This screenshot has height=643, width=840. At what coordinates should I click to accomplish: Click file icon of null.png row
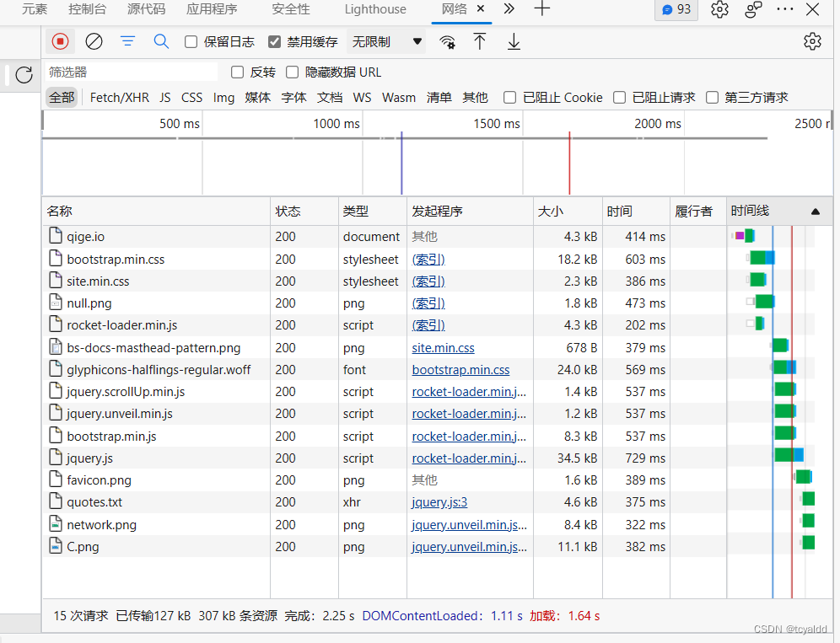pos(55,303)
